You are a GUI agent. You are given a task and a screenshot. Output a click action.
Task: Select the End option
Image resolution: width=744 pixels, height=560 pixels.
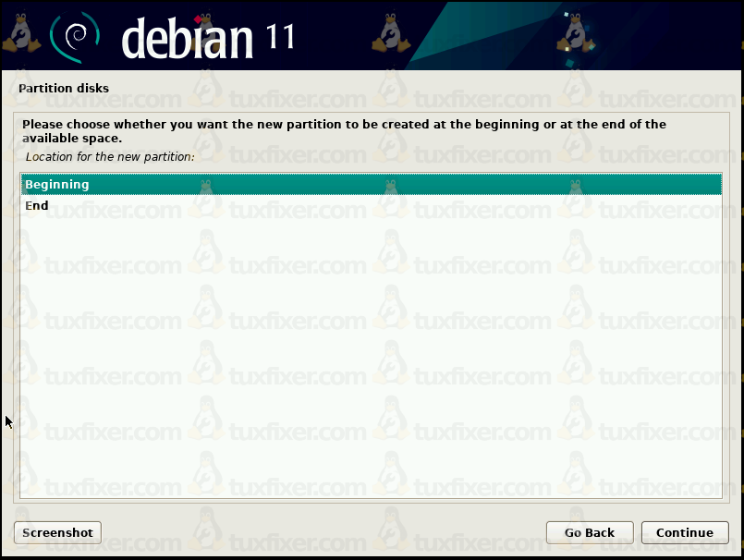(x=371, y=205)
